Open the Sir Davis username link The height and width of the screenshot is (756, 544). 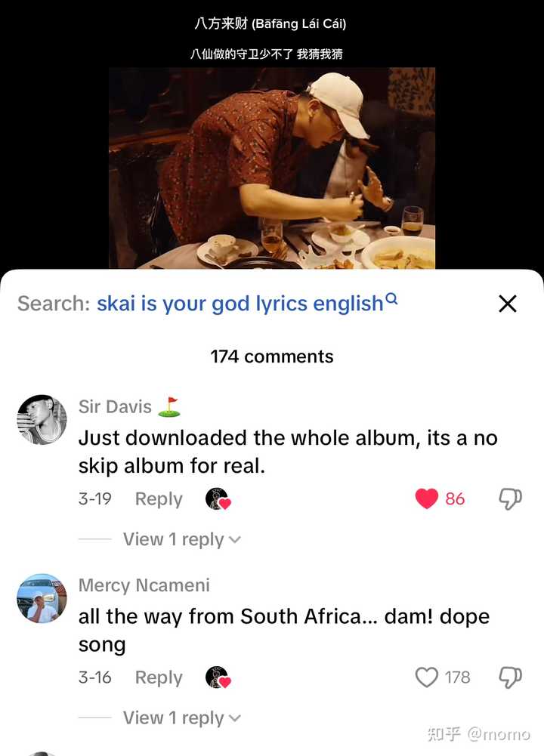click(115, 406)
